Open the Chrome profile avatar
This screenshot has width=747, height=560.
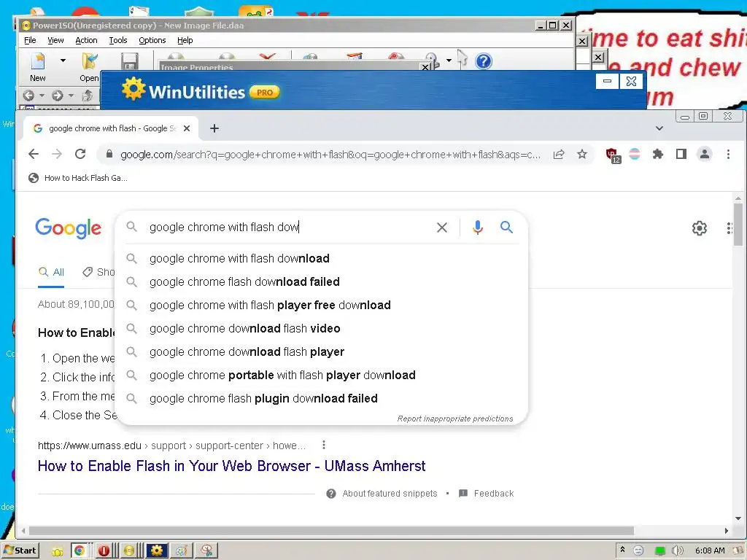(x=704, y=154)
